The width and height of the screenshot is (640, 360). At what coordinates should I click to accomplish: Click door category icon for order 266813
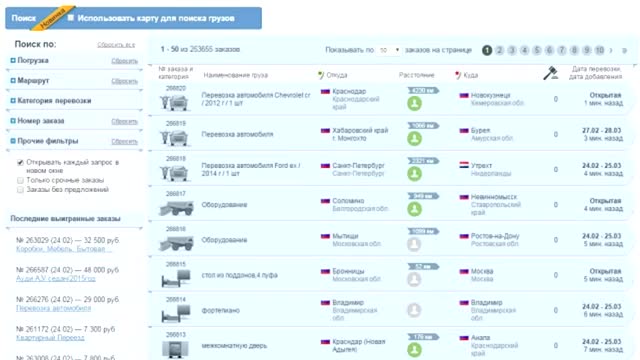click(175, 349)
